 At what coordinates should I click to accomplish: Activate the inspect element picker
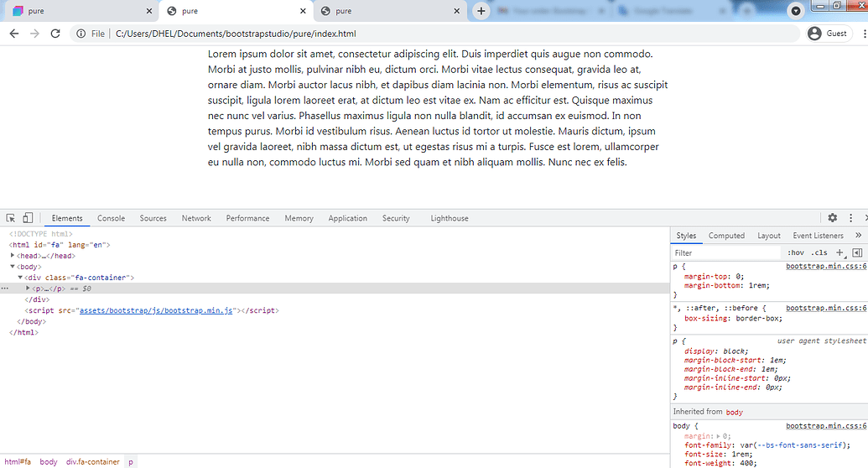11,218
